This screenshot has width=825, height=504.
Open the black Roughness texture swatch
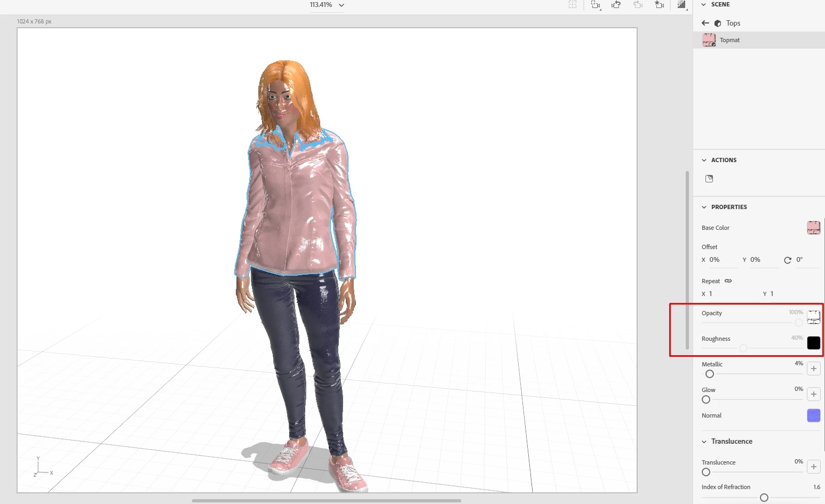pos(813,343)
